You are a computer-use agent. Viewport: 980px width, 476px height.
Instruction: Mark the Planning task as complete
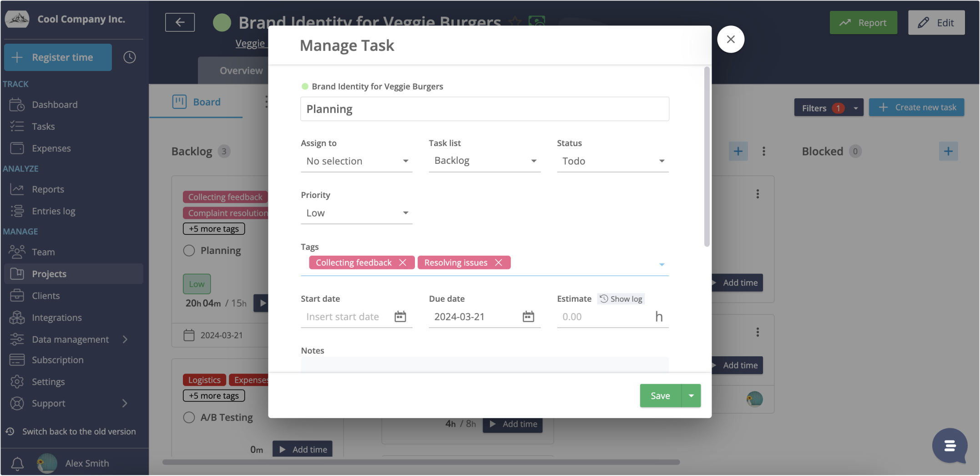tap(189, 251)
